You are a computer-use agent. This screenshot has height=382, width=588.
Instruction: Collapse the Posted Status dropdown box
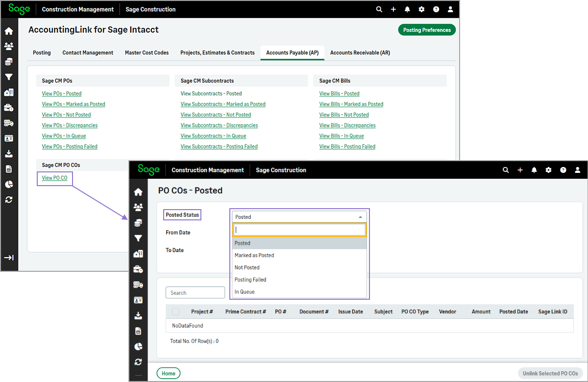[299, 217]
